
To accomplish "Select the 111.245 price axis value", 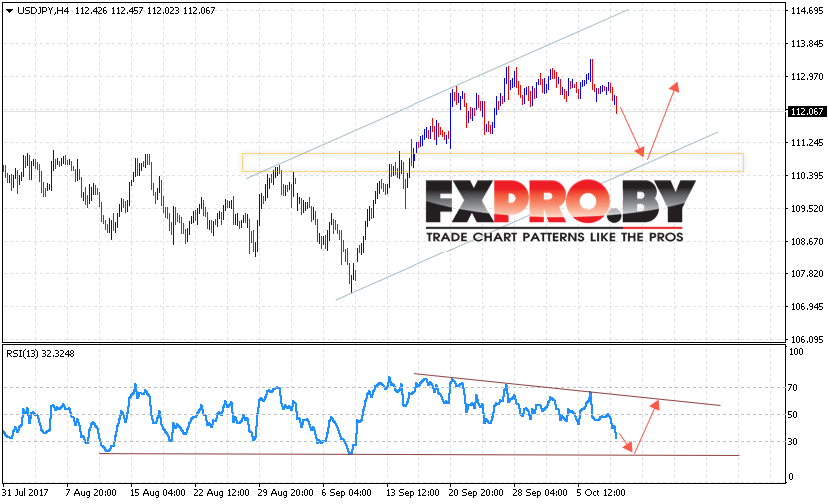I will (x=807, y=143).
